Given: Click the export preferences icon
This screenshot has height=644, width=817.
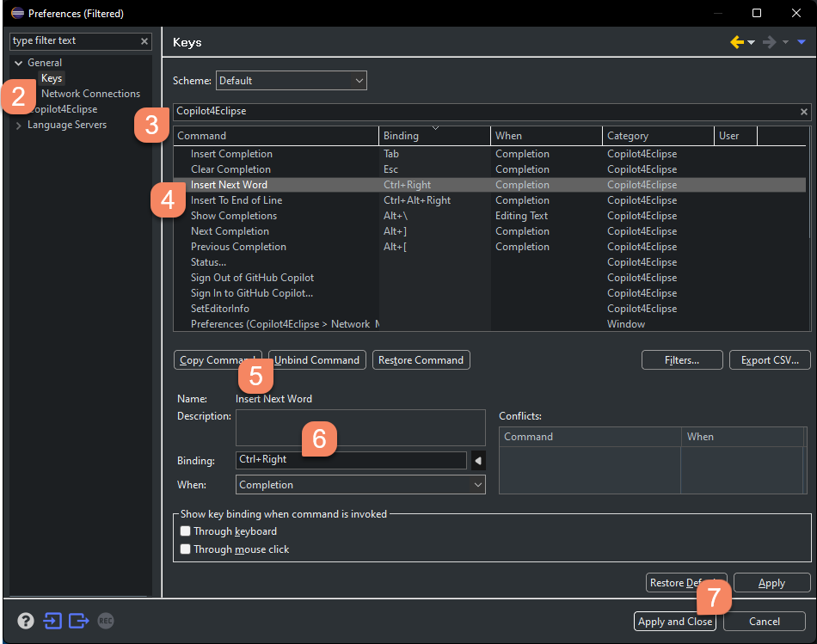Looking at the screenshot, I should [78, 621].
